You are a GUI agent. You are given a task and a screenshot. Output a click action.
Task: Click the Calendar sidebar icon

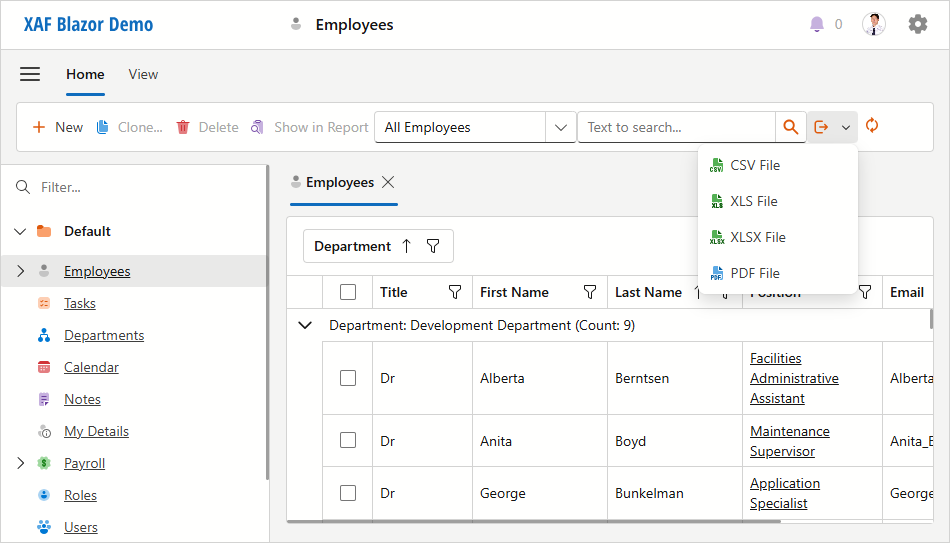44,367
